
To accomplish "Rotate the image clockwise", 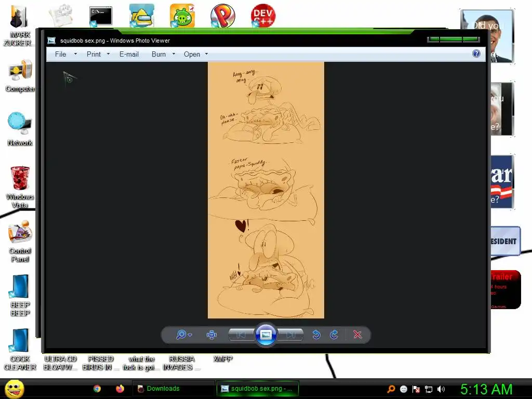I will coord(334,335).
